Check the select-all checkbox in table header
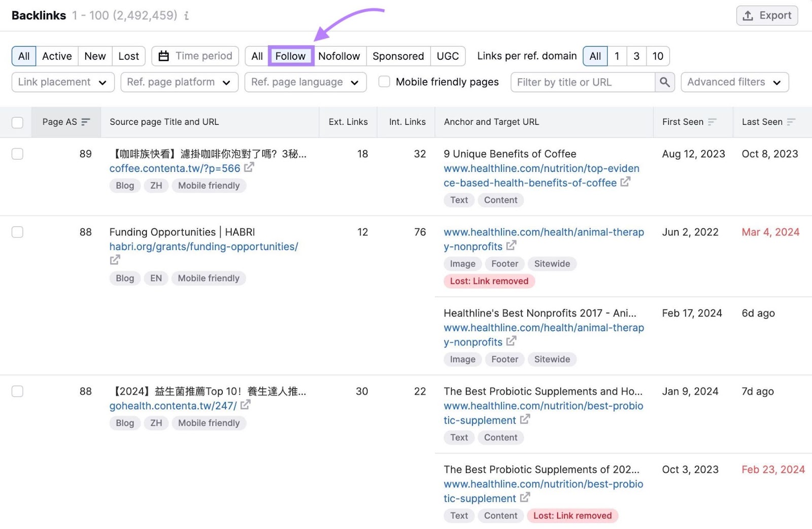Viewport: 812px width, 529px height. (17, 122)
